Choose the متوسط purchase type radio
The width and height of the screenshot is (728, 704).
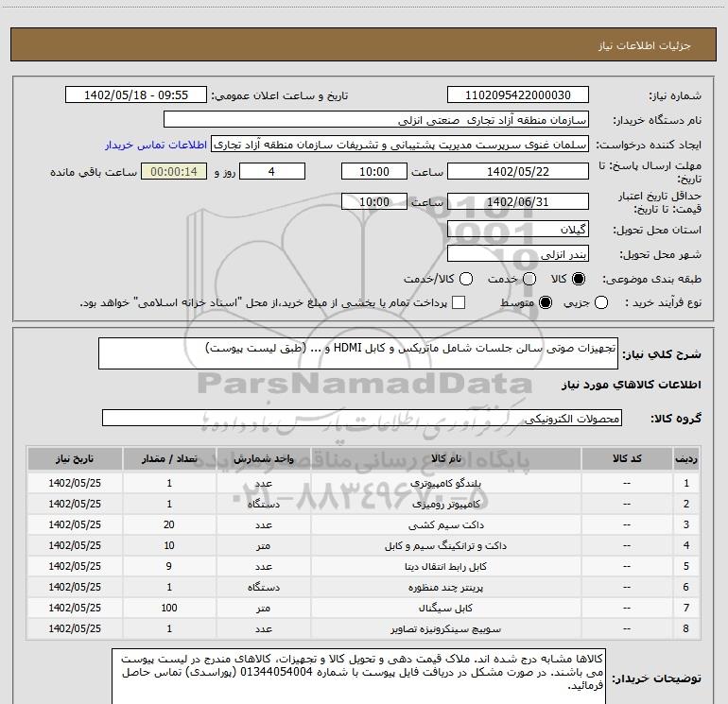[x=546, y=302]
